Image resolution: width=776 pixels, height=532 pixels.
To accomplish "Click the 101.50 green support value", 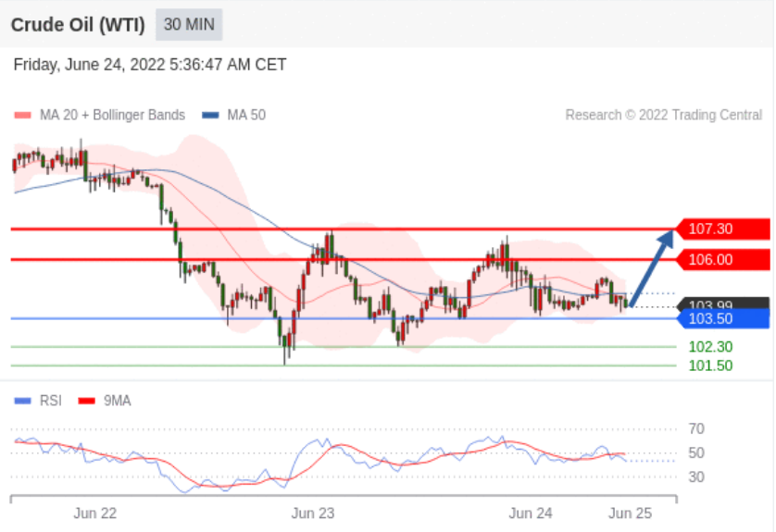I will click(x=710, y=365).
